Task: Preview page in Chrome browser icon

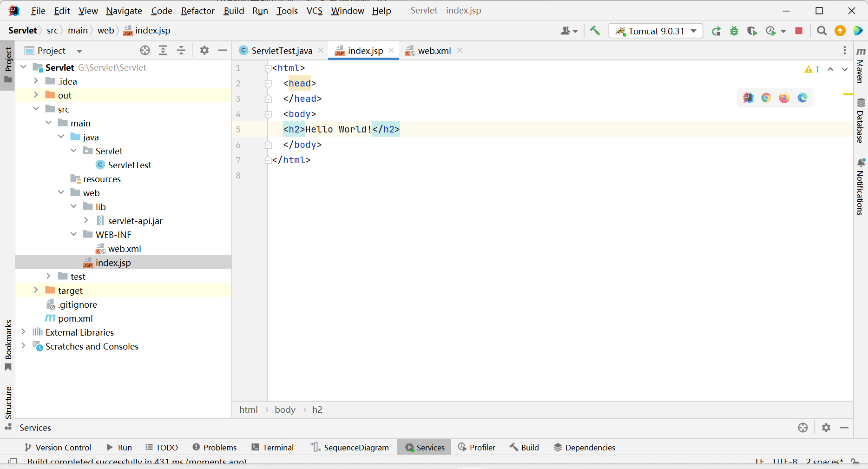Action: tap(766, 98)
